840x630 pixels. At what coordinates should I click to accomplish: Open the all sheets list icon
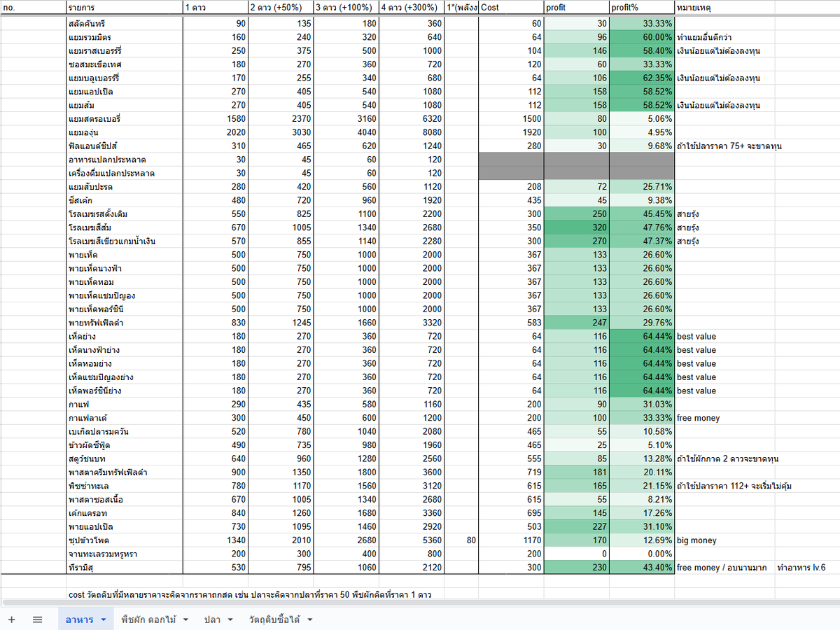tap(38, 619)
